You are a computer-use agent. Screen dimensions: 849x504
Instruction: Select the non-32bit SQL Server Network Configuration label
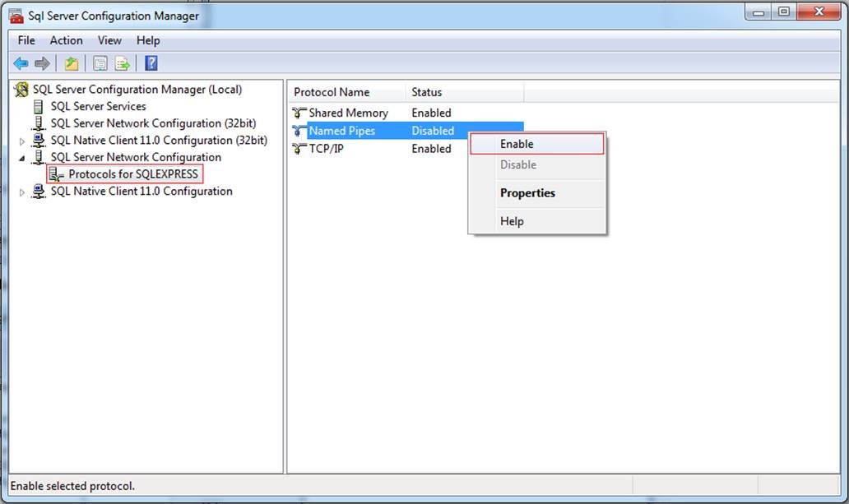pos(136,157)
